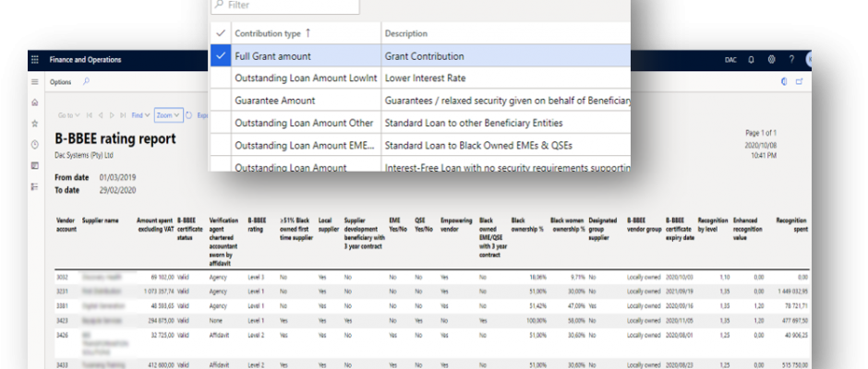Open the app launcher waffle icon
The width and height of the screenshot is (868, 369).
(35, 59)
